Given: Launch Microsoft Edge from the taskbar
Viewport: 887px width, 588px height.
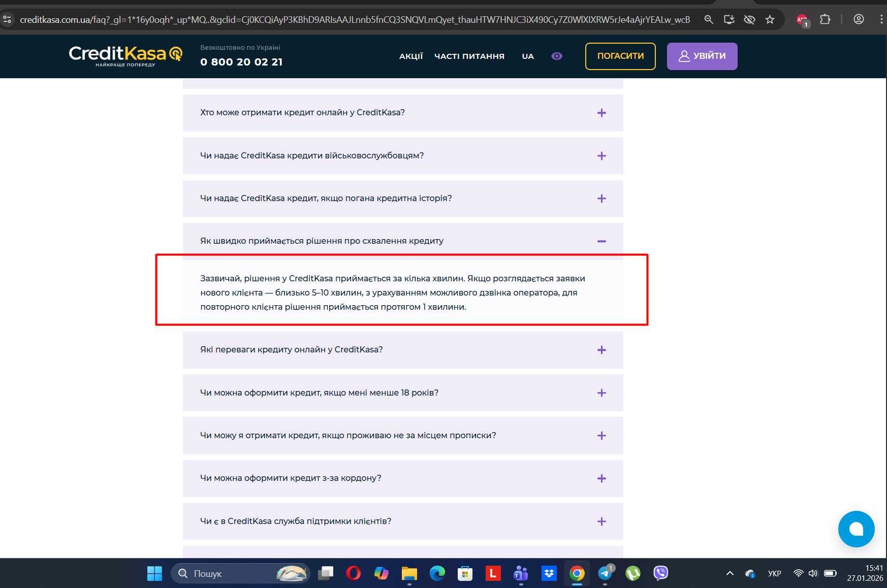Looking at the screenshot, I should tap(437, 574).
